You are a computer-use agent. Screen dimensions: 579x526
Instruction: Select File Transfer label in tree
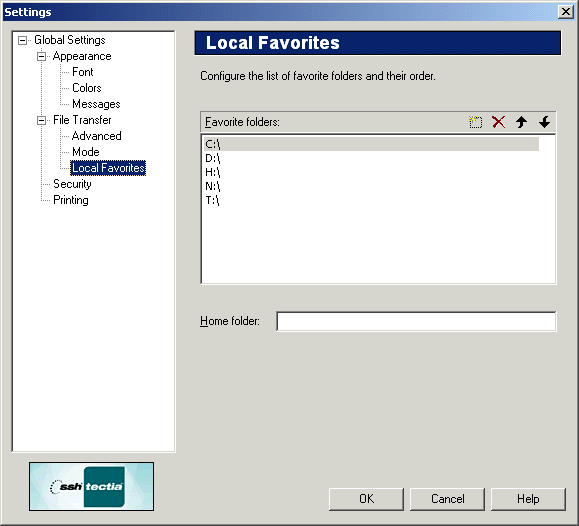tap(82, 120)
